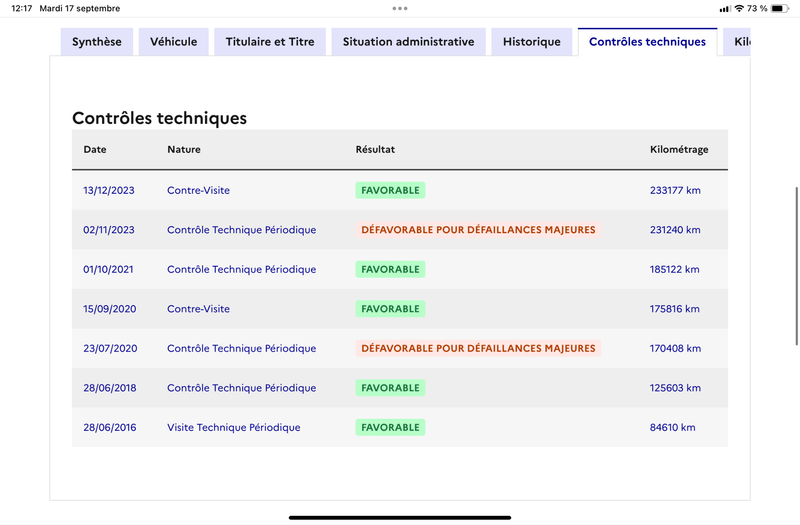Tap the home indicator bar at bottom

click(400, 517)
